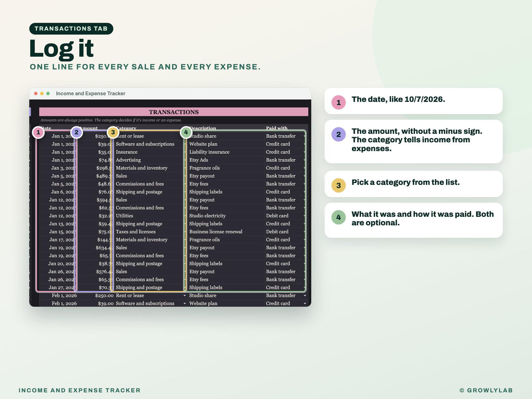
Task: Select Shipping and postage in Jan 20 row
Action: click(x=139, y=264)
